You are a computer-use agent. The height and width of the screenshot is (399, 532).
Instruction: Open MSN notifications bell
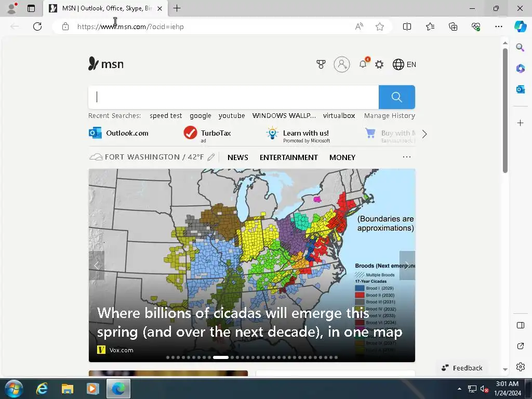coord(363,64)
